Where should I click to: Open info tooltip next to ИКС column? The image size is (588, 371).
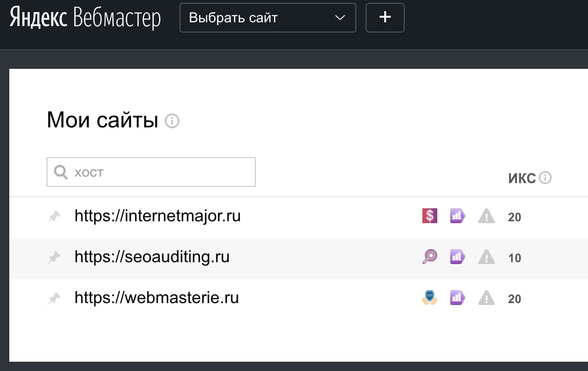click(x=546, y=178)
